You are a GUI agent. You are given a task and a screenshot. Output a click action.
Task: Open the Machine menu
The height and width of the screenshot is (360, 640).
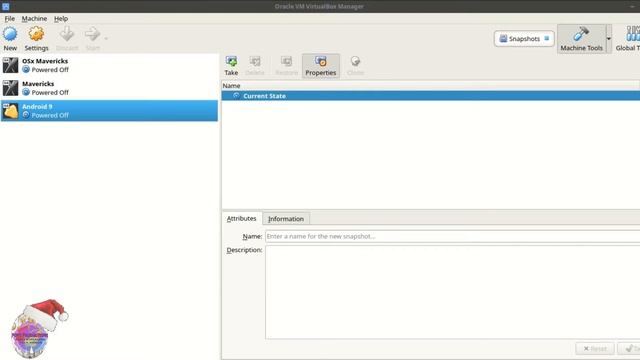click(x=34, y=19)
